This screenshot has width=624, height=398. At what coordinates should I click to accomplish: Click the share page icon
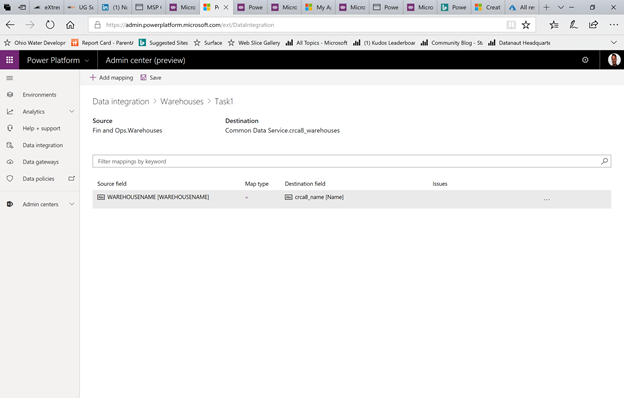(593, 25)
